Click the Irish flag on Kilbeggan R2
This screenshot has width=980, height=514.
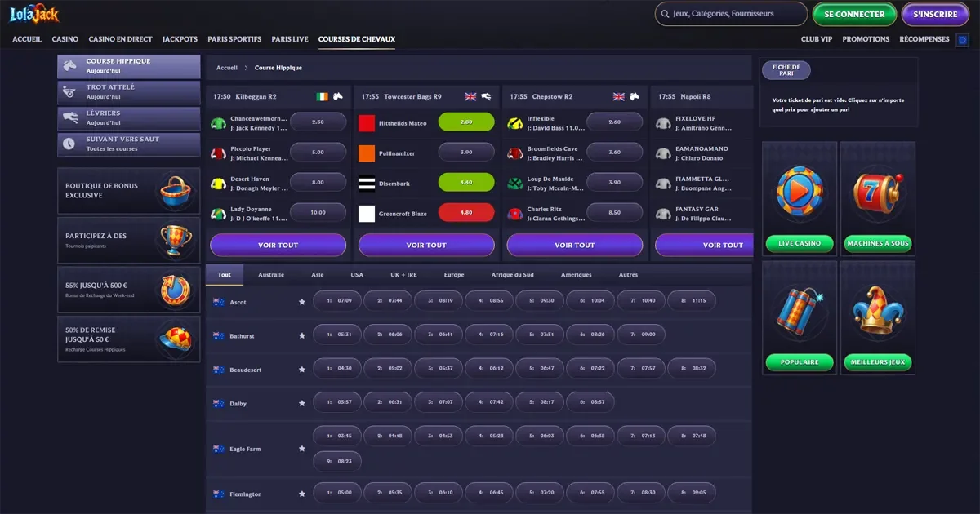pos(323,96)
